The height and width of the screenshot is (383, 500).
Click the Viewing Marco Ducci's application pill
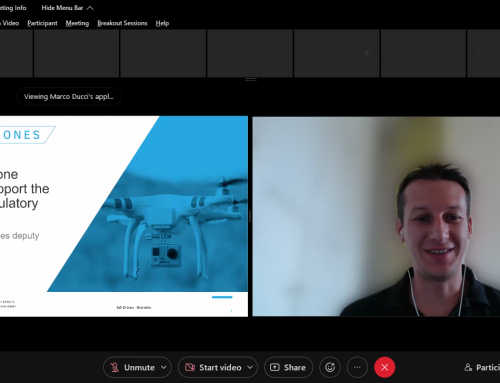click(x=69, y=97)
